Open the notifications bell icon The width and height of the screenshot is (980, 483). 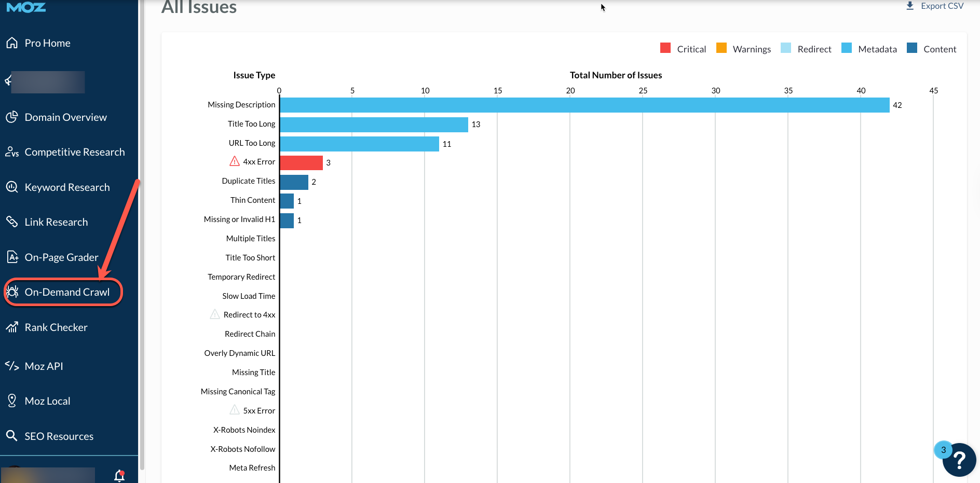pos(119,475)
